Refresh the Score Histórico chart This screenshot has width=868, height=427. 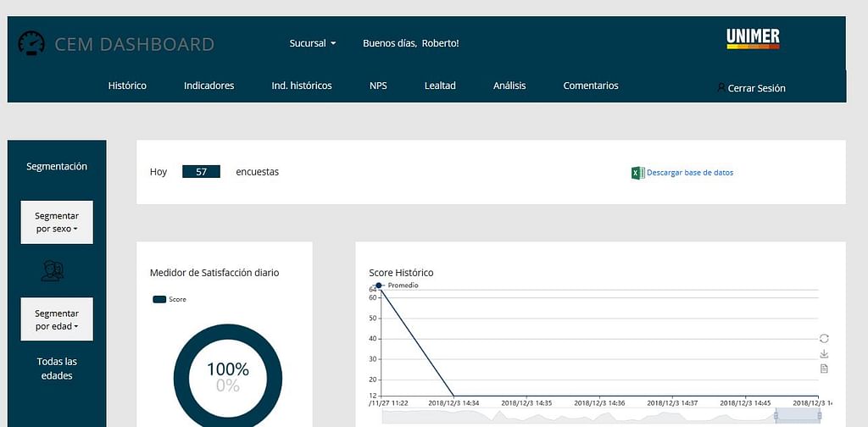[x=824, y=339]
